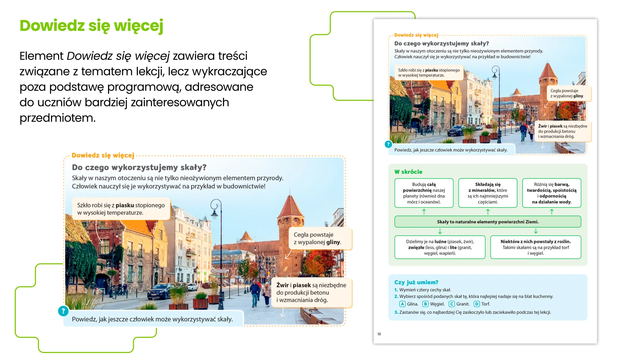Screen dimensions: 644x362
Task: Click the question mark icon on large image
Action: 63,311
